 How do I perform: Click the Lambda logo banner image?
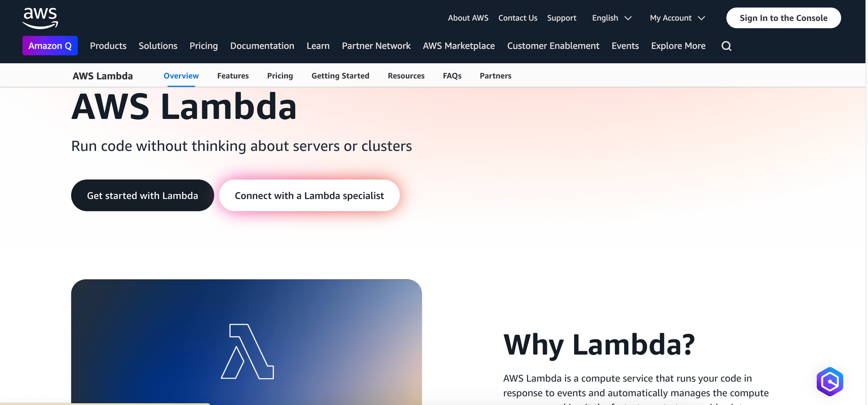(x=247, y=342)
